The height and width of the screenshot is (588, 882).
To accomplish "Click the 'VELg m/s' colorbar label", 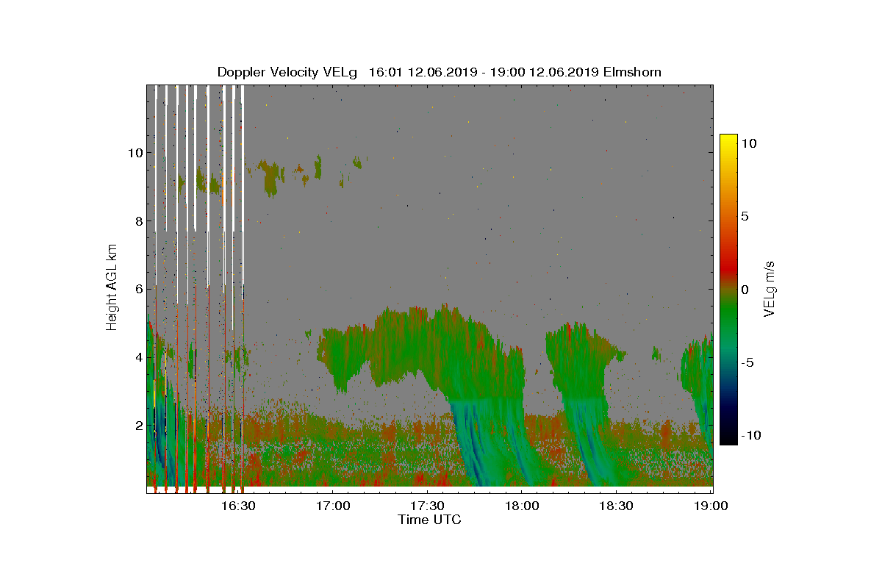I will tap(770, 288).
